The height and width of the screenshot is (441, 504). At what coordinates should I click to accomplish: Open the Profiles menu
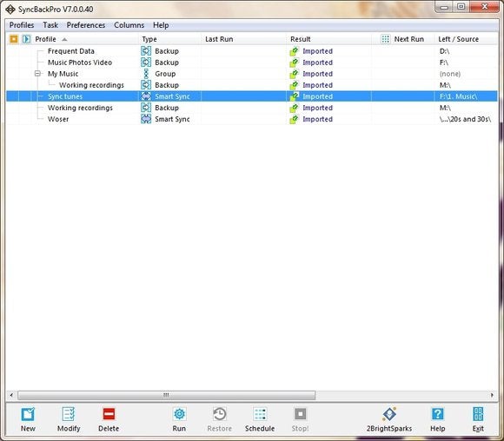pyautogui.click(x=22, y=25)
